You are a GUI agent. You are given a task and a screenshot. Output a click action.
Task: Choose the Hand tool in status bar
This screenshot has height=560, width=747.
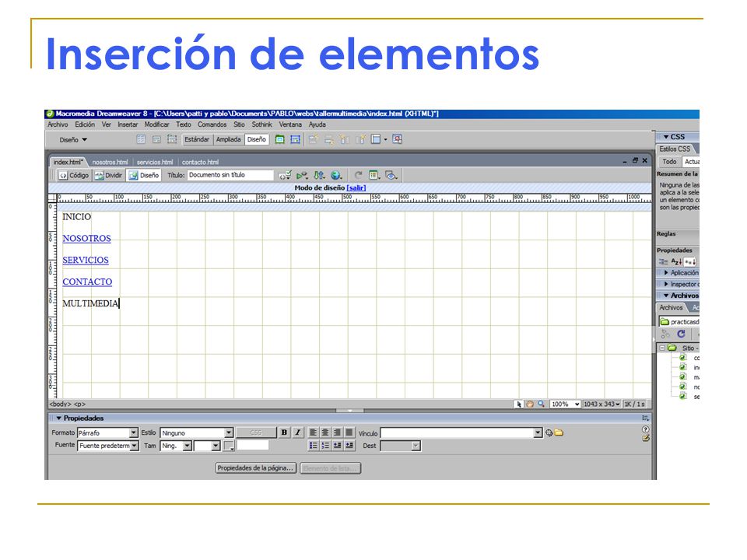coord(530,404)
